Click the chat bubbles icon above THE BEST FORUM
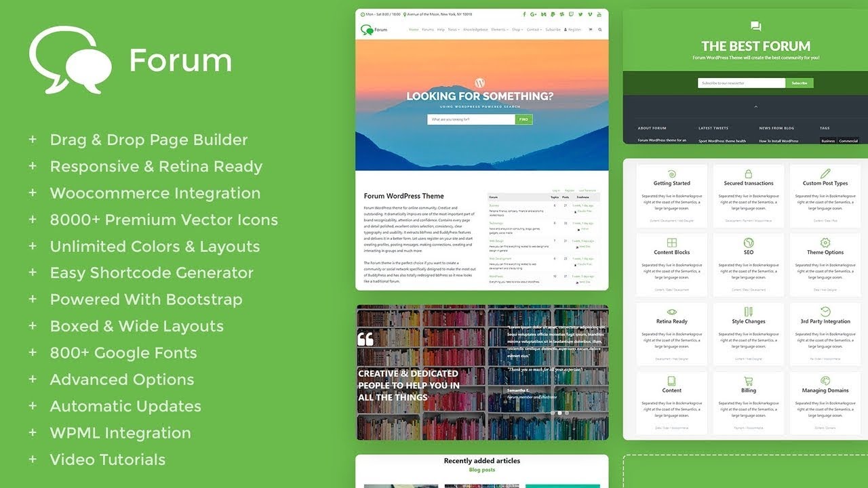 756,26
